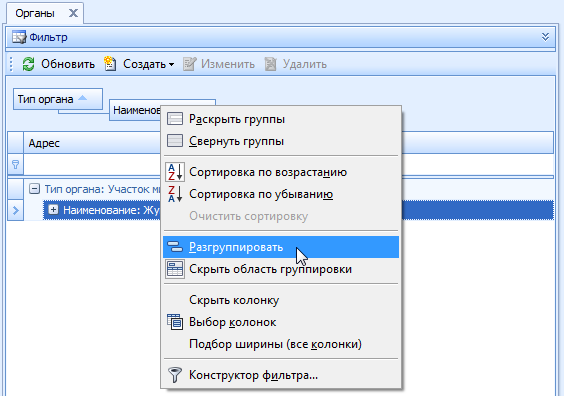Click the Обновить refresh icon

coord(28,64)
